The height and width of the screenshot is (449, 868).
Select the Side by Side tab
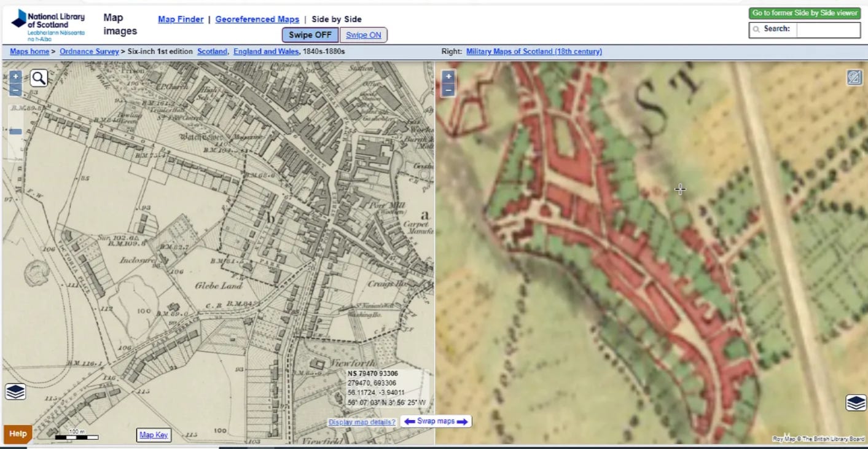(337, 19)
